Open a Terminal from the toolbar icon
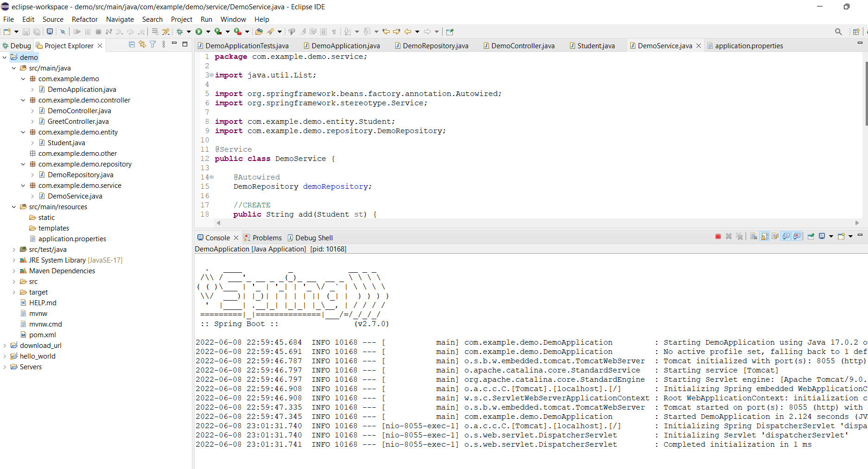Viewport: 868px width, 469px height. [50, 32]
